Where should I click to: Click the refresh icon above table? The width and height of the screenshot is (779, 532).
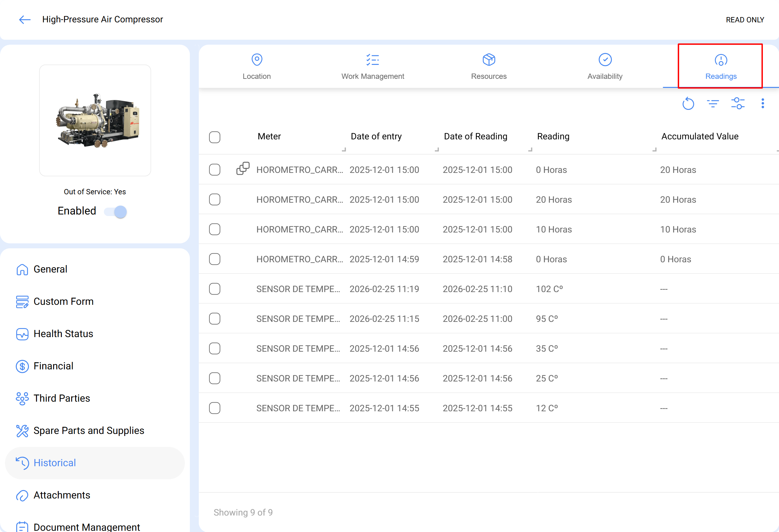click(x=688, y=104)
